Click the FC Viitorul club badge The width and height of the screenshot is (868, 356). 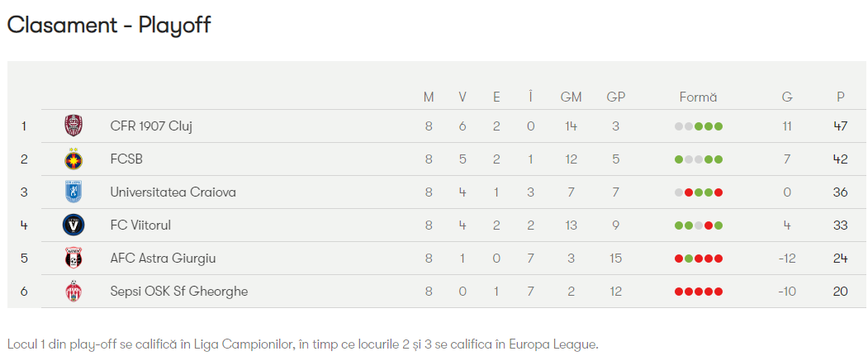[x=74, y=225]
